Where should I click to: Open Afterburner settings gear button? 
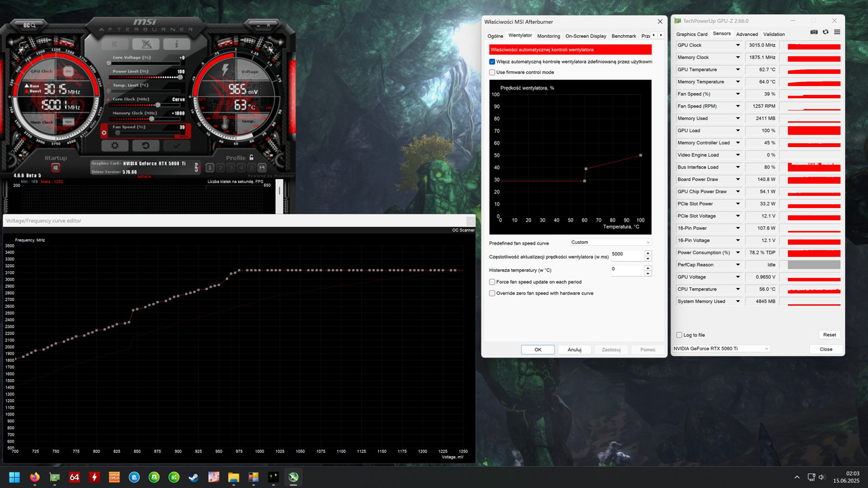pos(115,145)
